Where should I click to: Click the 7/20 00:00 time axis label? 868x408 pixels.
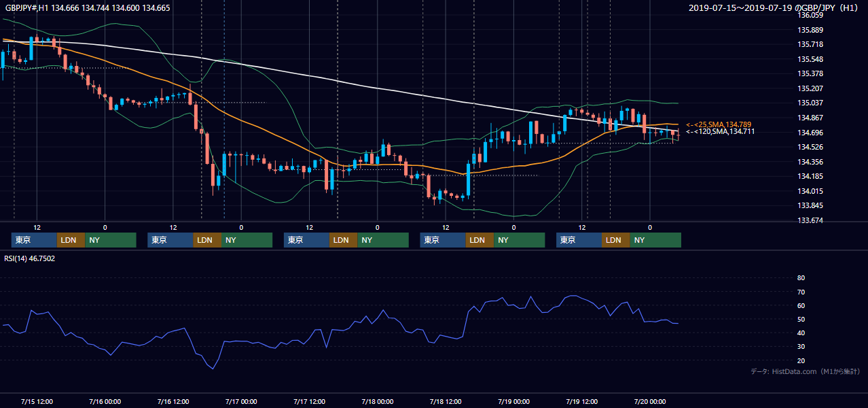pos(650,401)
